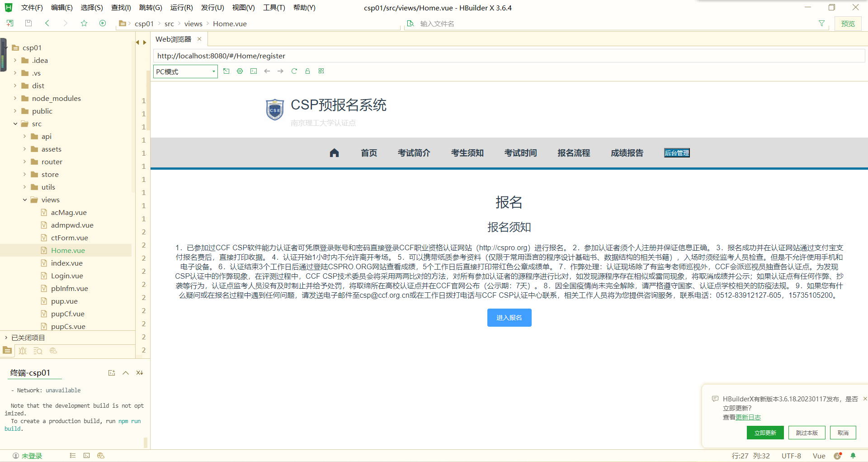Toggle terminal icon in status bar
Viewport: 868px width, 462px height.
tap(87, 456)
